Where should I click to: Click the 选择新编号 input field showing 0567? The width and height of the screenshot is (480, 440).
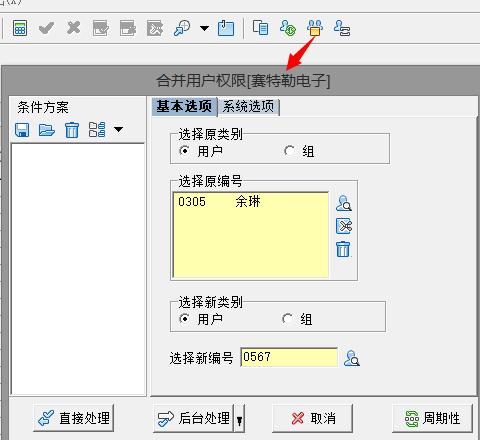pos(289,357)
